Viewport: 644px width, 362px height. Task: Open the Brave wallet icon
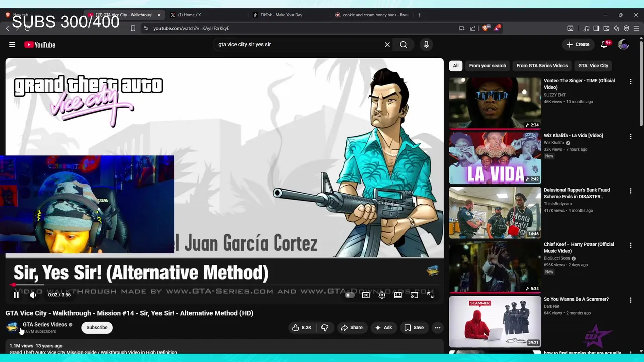point(606,28)
